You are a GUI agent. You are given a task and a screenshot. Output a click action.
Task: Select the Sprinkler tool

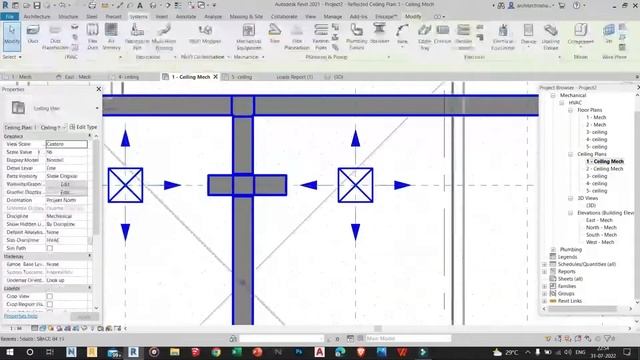click(x=379, y=33)
